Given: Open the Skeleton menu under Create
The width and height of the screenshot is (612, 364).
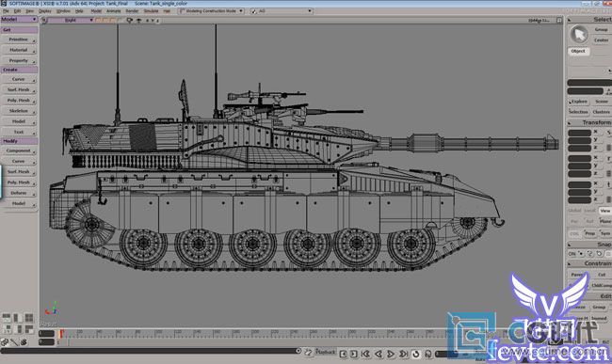Looking at the screenshot, I should (x=19, y=111).
